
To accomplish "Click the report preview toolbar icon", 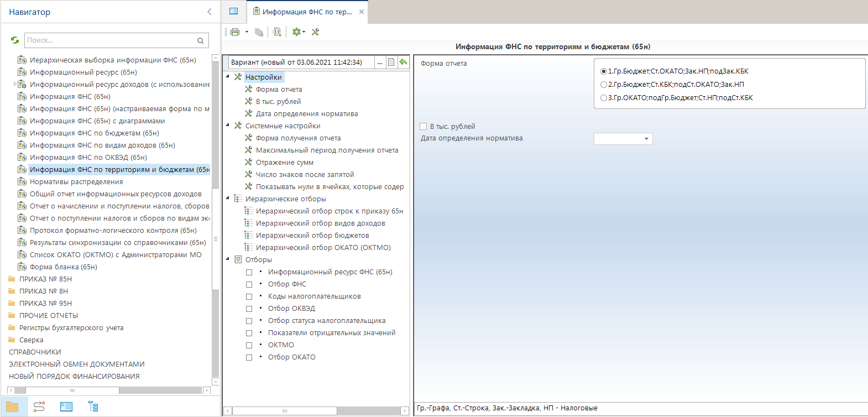I will pyautogui.click(x=277, y=32).
